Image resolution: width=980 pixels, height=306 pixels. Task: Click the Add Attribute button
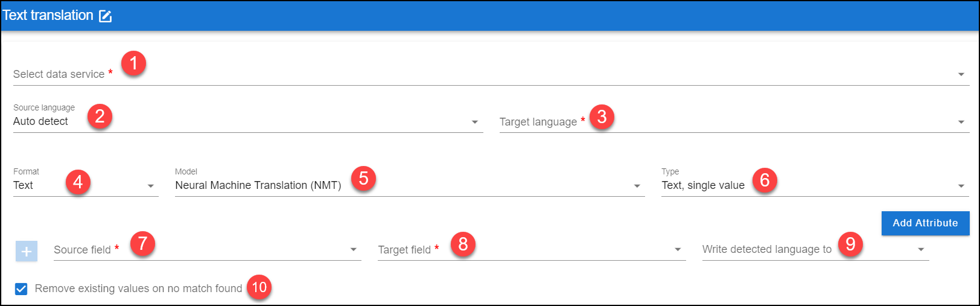tap(925, 223)
